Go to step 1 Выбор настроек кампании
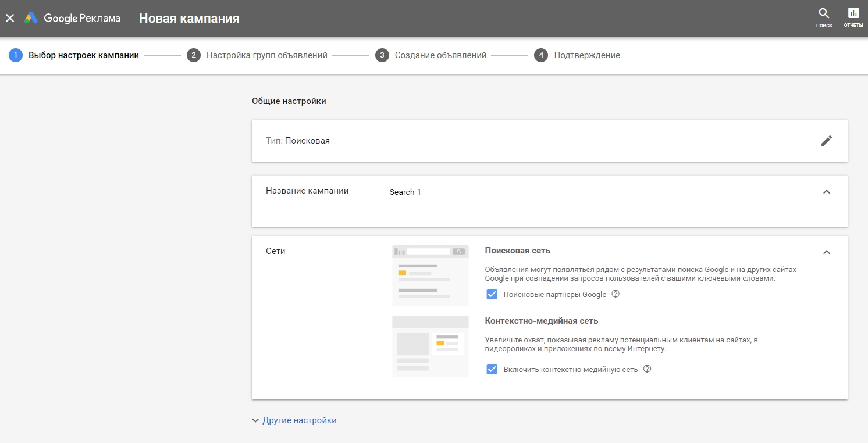This screenshot has height=443, width=868. (x=74, y=55)
